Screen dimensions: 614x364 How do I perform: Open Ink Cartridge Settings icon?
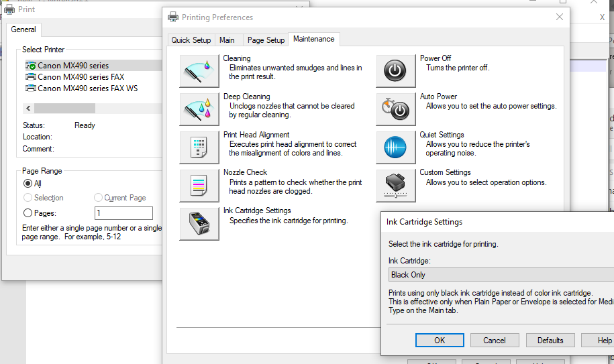tap(199, 224)
